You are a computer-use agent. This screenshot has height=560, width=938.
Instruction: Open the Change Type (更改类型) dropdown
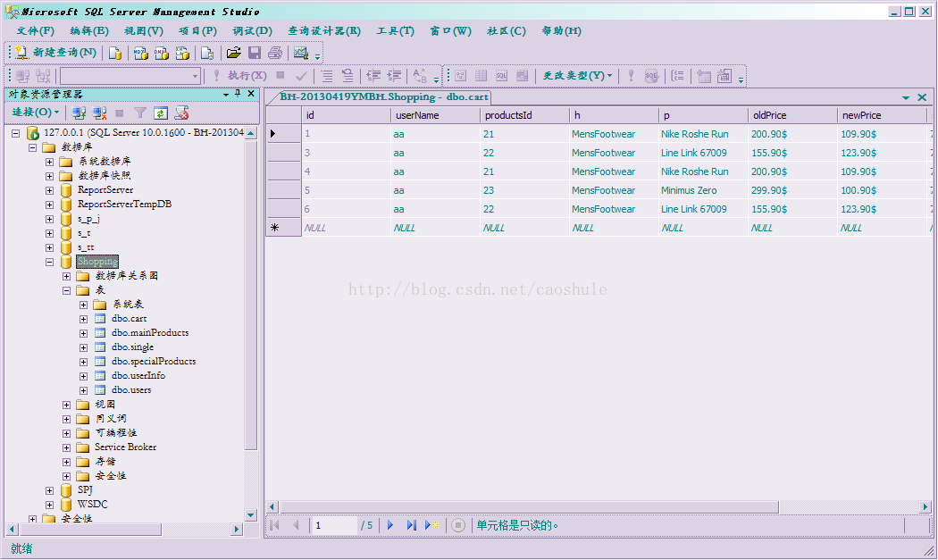click(x=577, y=76)
